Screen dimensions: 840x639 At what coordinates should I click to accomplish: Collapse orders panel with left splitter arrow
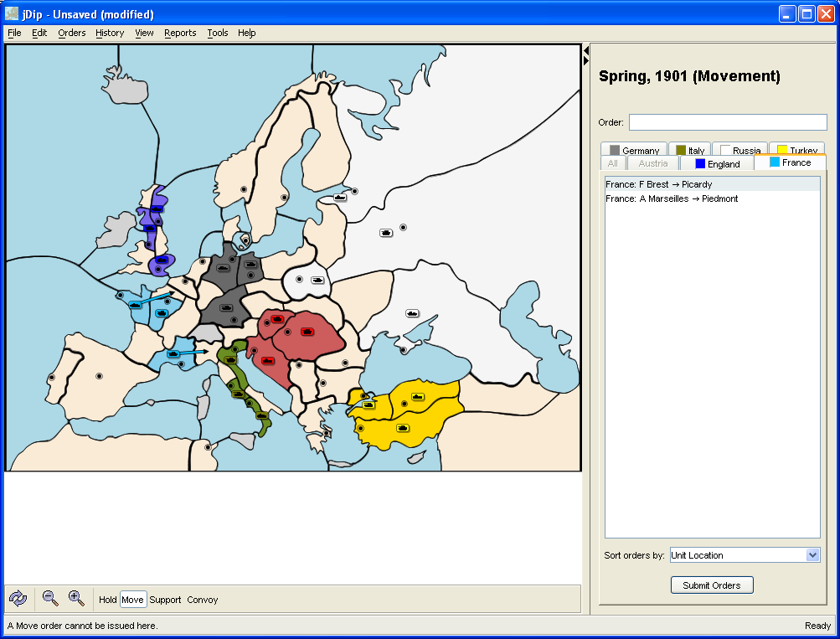click(x=586, y=51)
